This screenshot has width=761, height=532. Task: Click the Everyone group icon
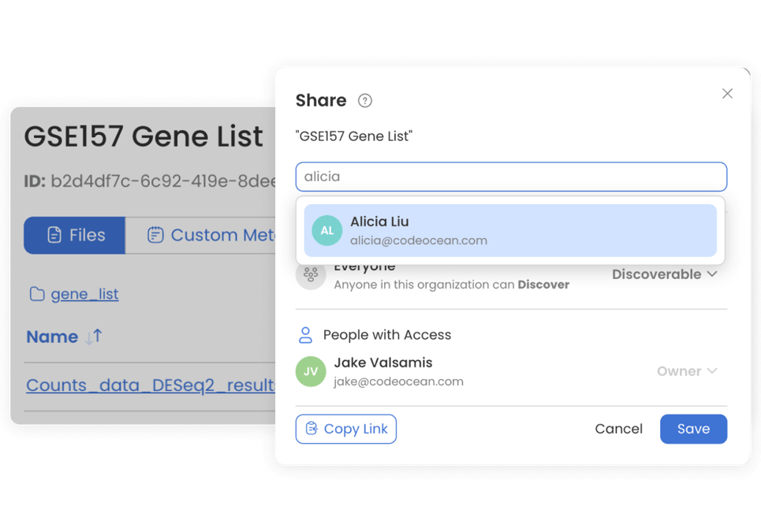click(311, 275)
